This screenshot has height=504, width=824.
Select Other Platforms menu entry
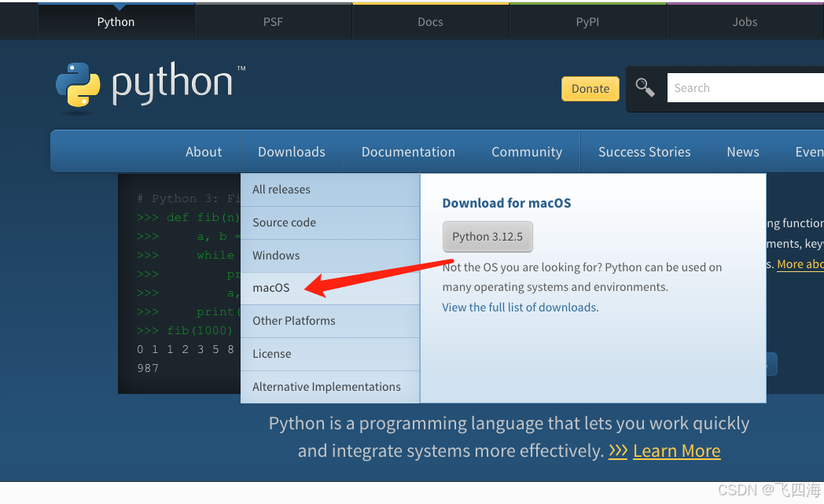(330, 321)
